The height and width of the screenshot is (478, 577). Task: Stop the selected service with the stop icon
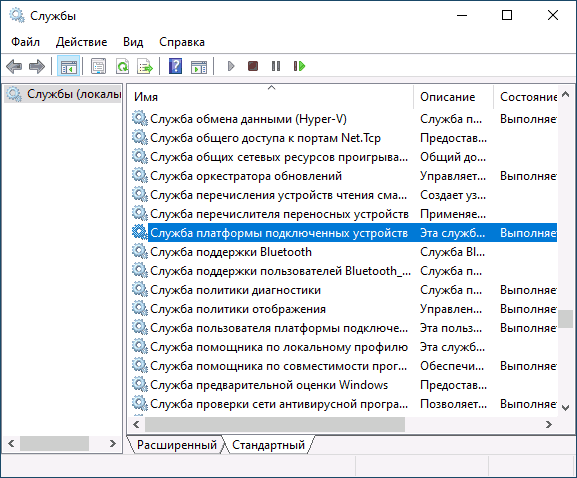pos(253,66)
